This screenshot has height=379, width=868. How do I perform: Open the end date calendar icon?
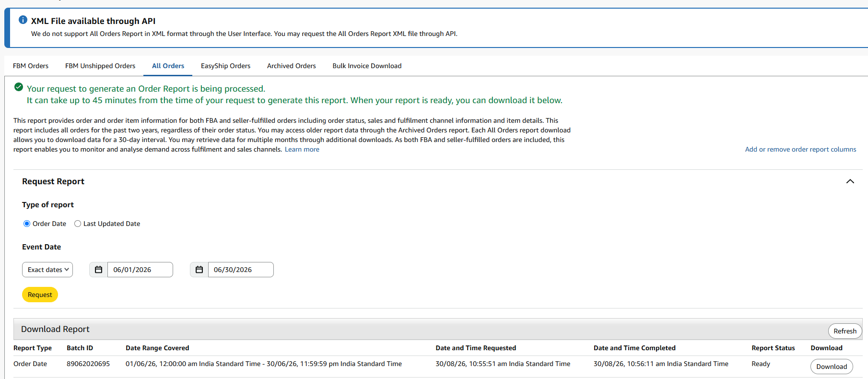(199, 270)
